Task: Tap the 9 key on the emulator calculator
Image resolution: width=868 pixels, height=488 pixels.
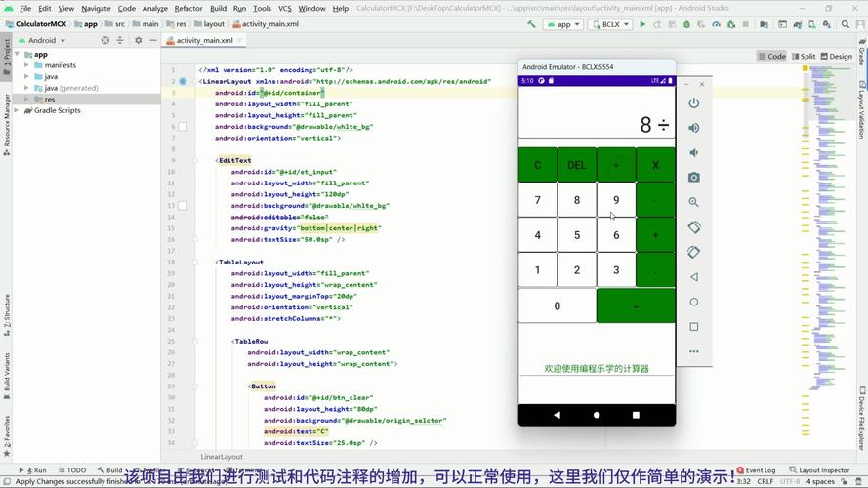Action: [616, 200]
